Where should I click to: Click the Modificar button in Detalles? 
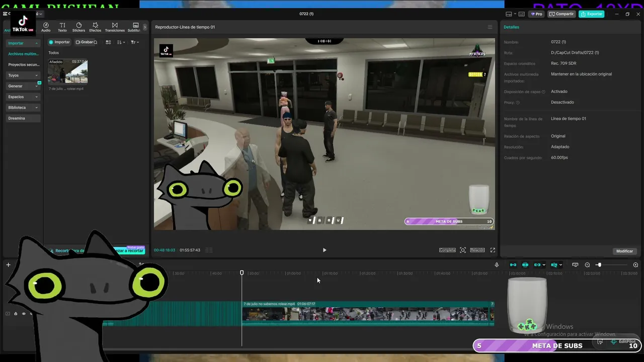pos(624,251)
